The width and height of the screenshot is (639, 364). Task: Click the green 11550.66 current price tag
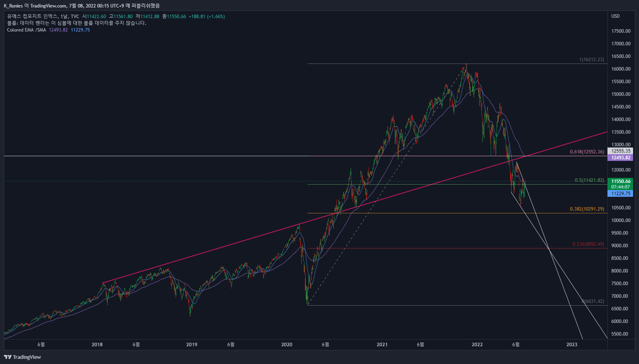621,181
